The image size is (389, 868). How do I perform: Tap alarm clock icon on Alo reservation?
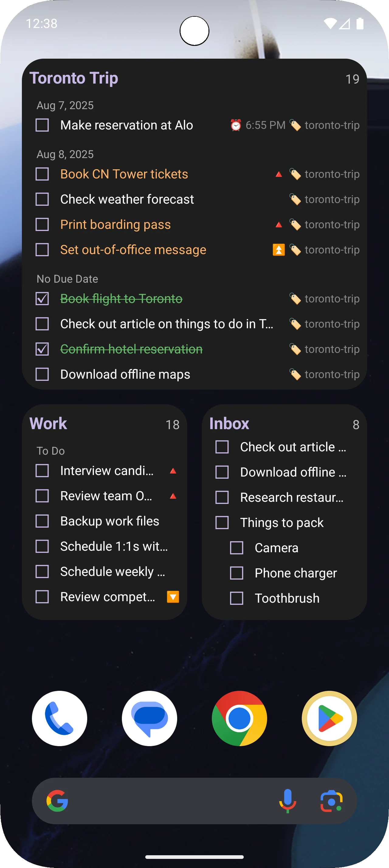pyautogui.click(x=236, y=125)
